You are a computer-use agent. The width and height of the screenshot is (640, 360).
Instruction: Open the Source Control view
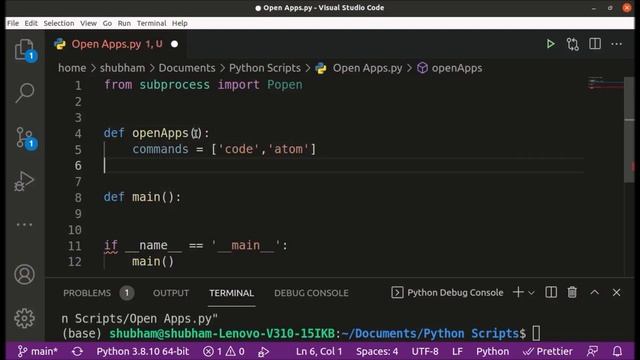pyautogui.click(x=24, y=138)
